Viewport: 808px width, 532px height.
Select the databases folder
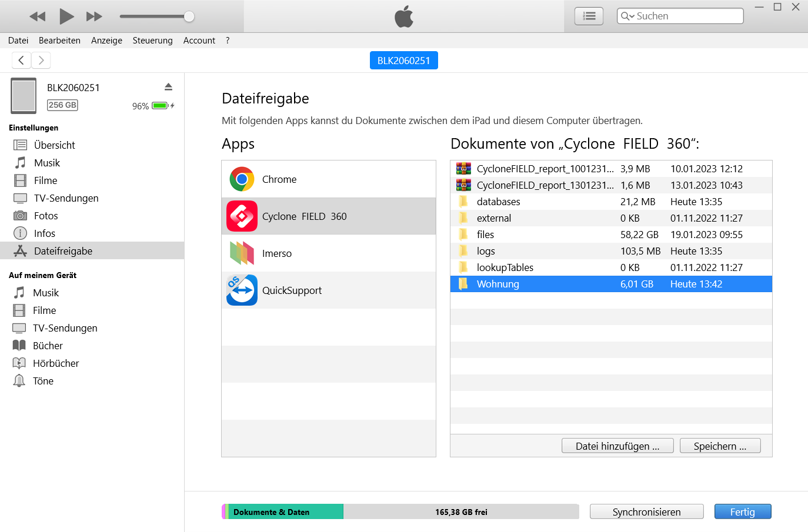(611, 202)
